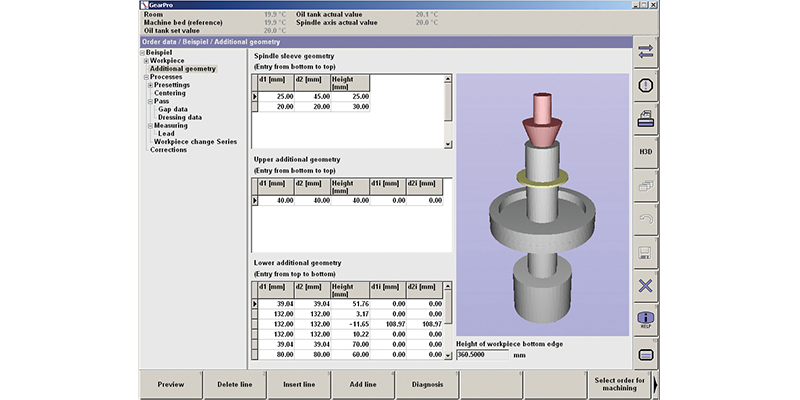Collapse the Processes tree node

pos(146,77)
